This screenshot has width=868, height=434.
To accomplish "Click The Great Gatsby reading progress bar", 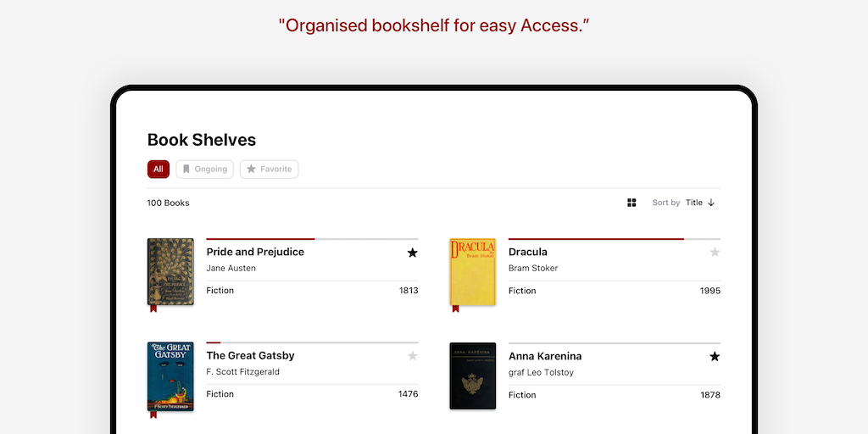I will coord(312,342).
